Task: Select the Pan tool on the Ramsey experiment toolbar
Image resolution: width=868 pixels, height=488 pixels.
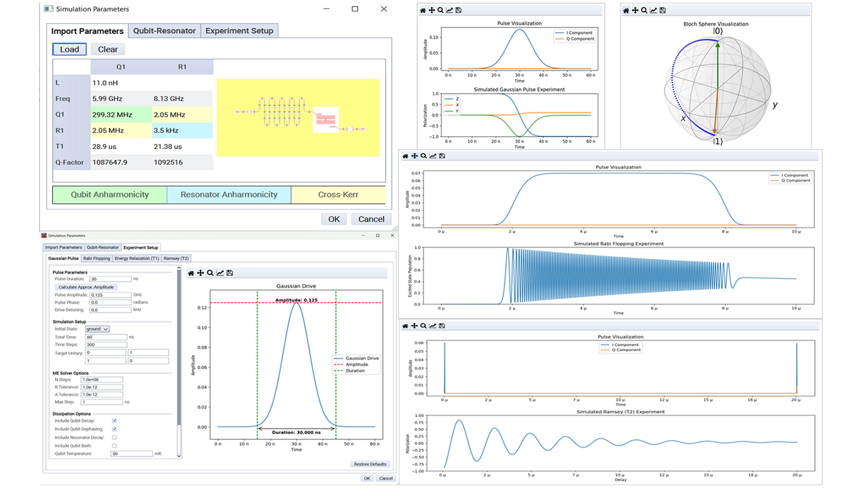Action: (x=414, y=326)
